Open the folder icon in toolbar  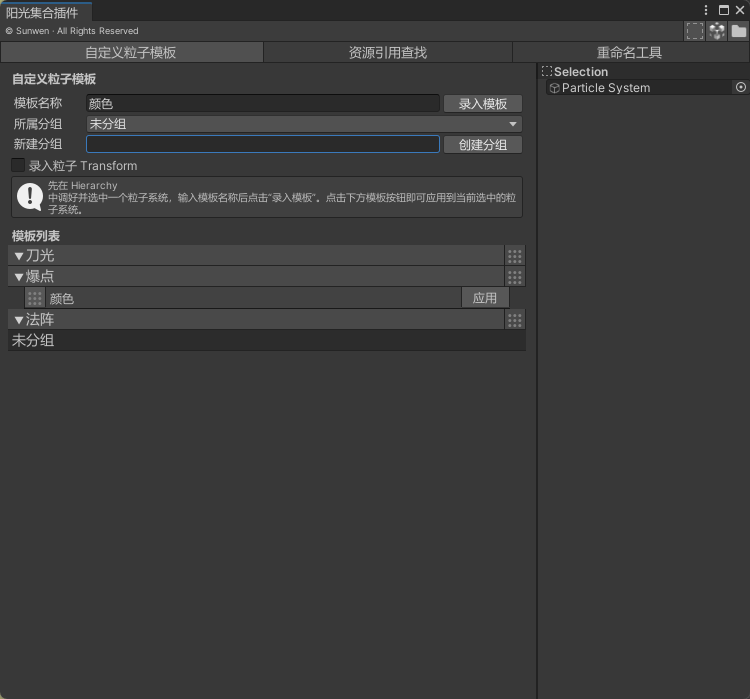pyautogui.click(x=738, y=31)
